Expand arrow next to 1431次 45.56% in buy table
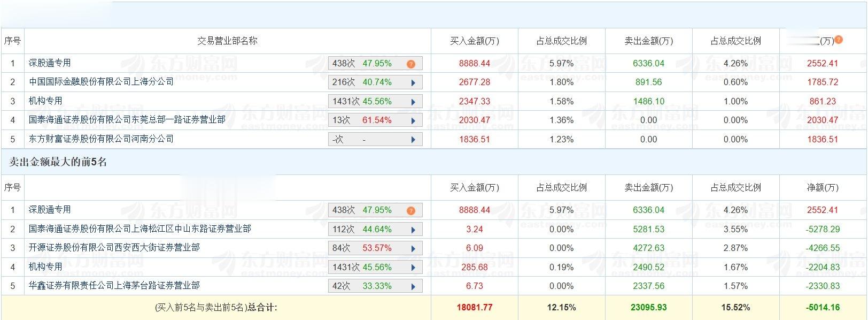 point(413,102)
